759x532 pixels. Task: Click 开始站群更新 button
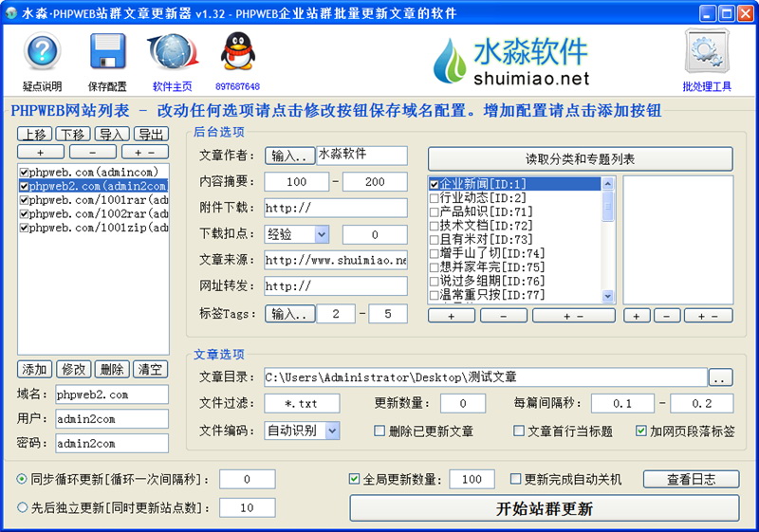(x=545, y=508)
